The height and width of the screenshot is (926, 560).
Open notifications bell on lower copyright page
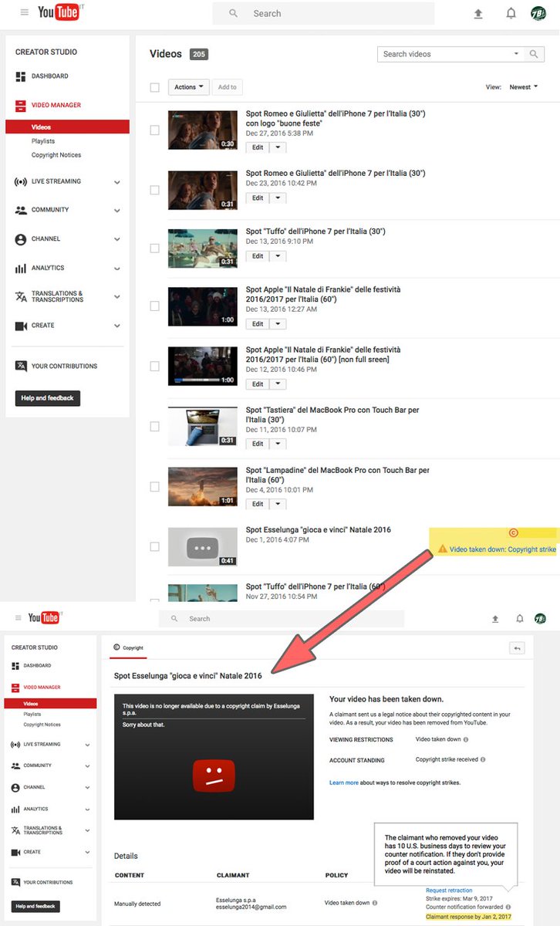point(520,619)
